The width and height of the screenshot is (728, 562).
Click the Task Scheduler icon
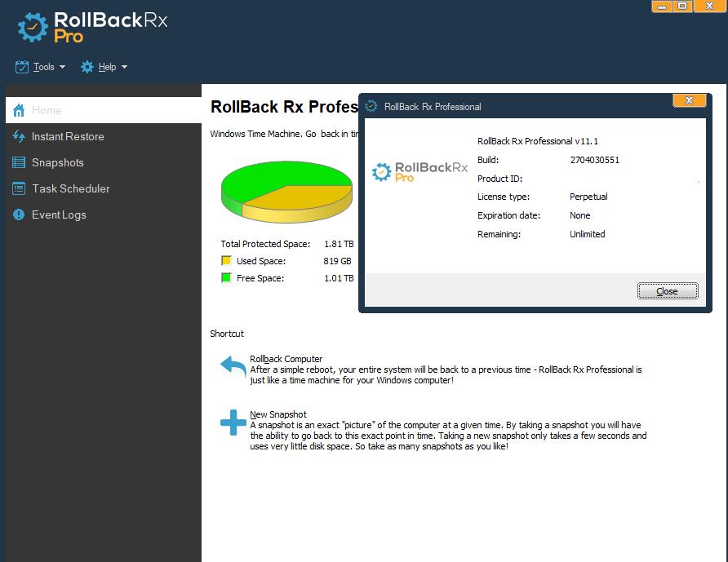click(19, 188)
